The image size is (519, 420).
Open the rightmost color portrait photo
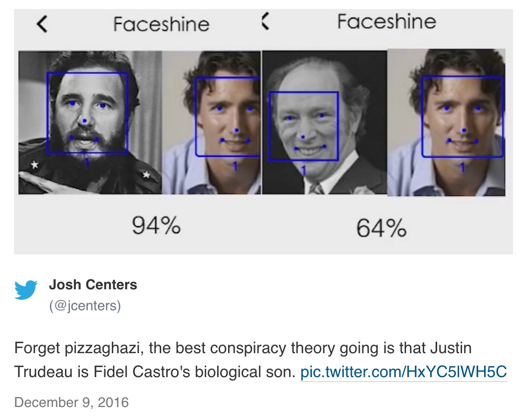click(x=446, y=122)
